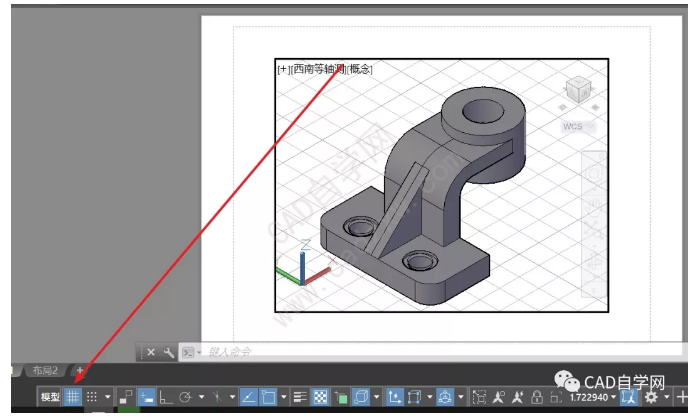Click the transparency checkerboard icon
The image size is (700, 420).
[320, 397]
